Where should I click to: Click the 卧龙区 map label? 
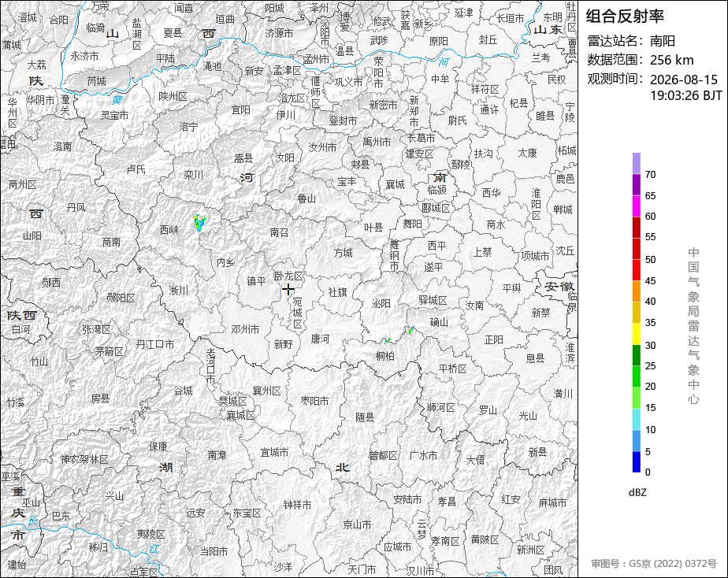[x=288, y=276]
